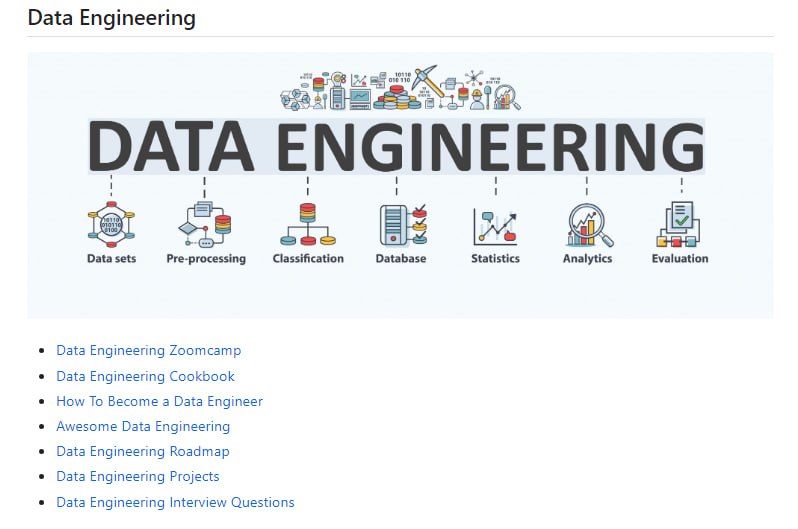Click the Pre-processing label in the banner

[x=206, y=259]
